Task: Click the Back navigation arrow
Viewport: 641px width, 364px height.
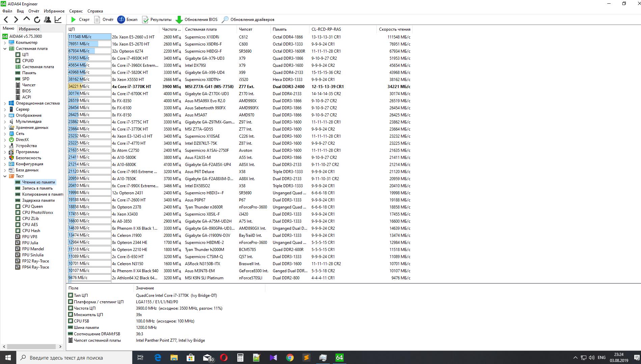Action: click(6, 20)
